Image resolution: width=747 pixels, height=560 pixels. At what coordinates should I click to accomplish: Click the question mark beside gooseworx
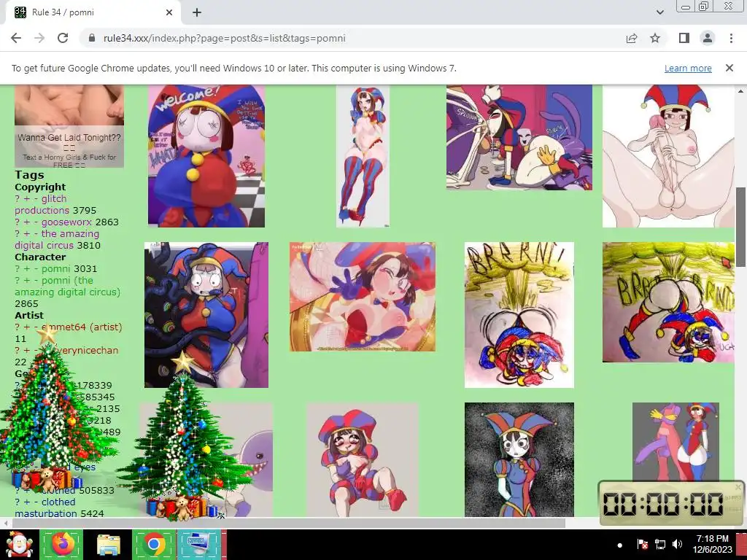(18, 222)
